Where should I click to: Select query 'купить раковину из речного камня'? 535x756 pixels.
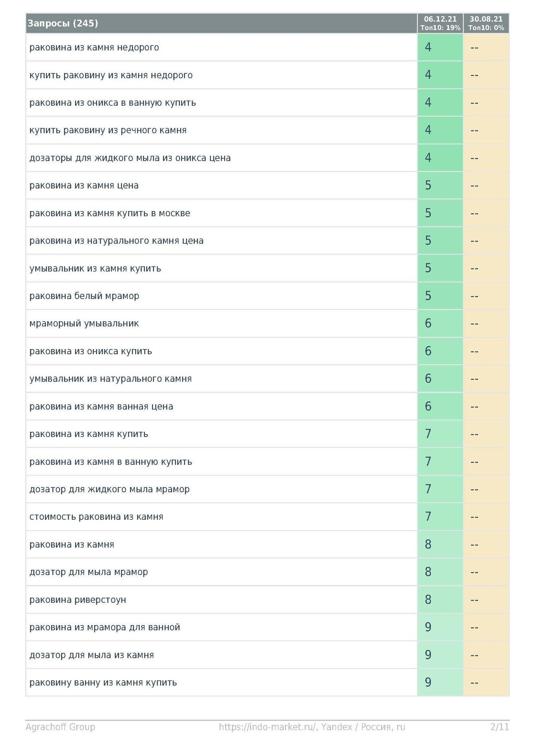click(108, 130)
